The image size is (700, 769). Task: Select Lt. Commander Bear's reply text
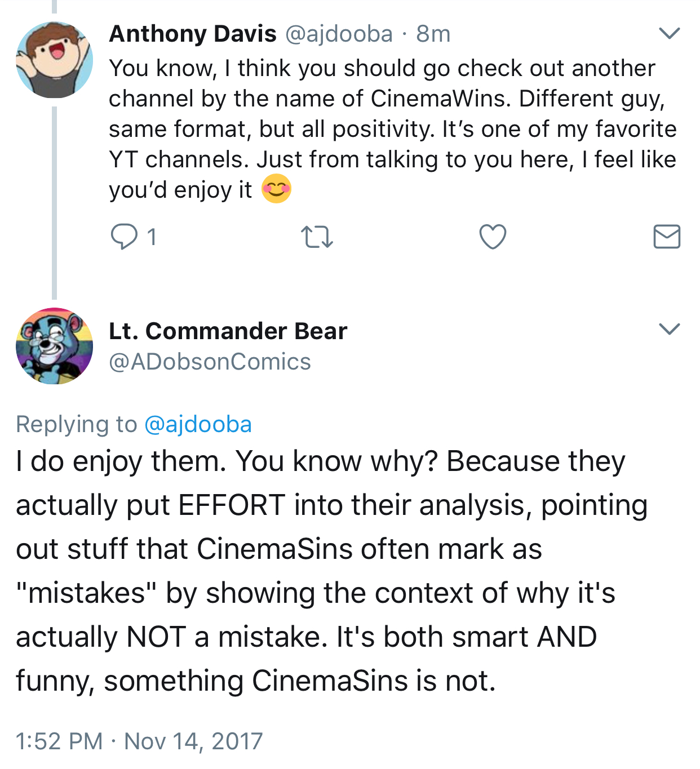[x=333, y=571]
